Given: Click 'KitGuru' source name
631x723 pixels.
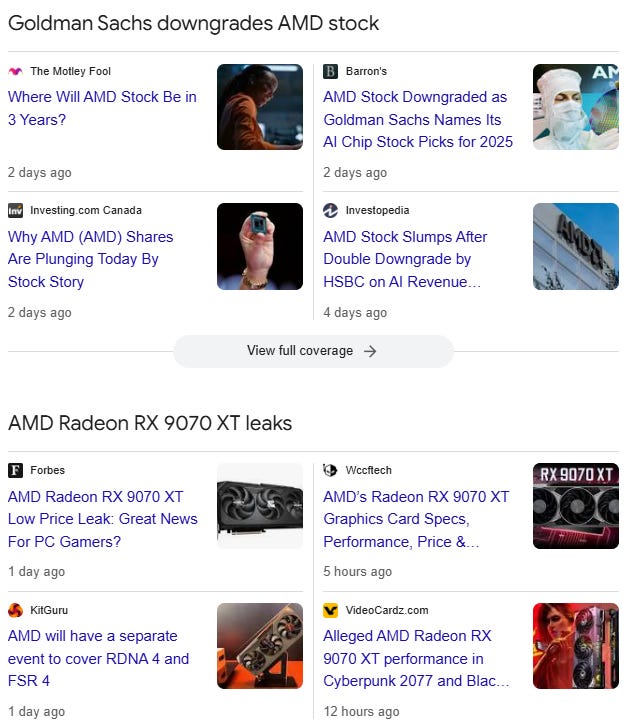Looking at the screenshot, I should click(49, 610).
